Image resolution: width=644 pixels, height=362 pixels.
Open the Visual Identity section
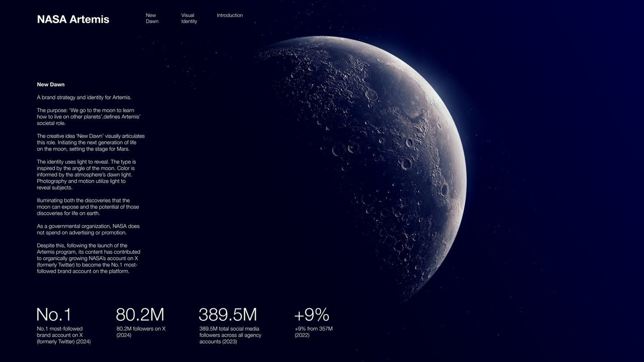[x=189, y=18]
